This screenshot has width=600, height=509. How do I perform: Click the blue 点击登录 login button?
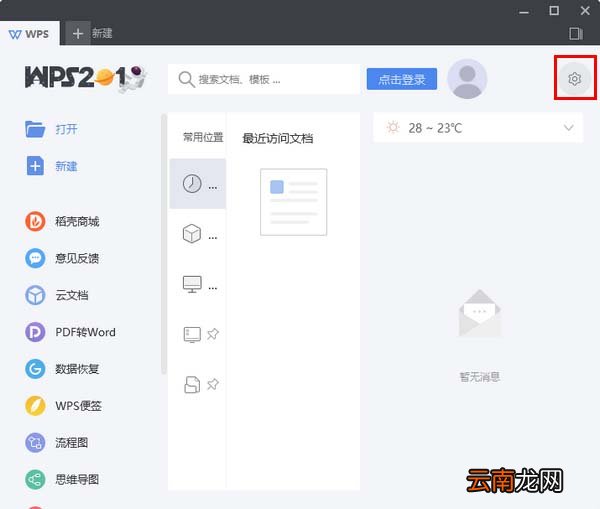[402, 79]
